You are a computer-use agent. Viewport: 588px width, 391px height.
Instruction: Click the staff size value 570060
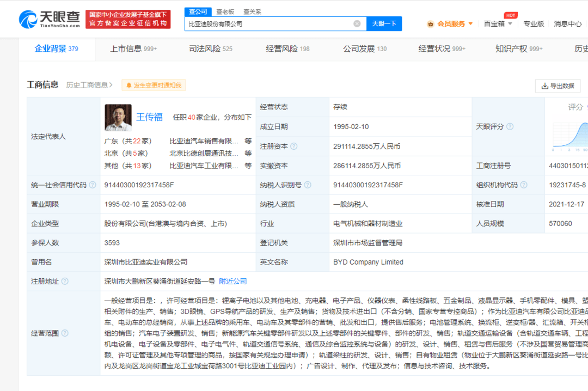click(560, 224)
